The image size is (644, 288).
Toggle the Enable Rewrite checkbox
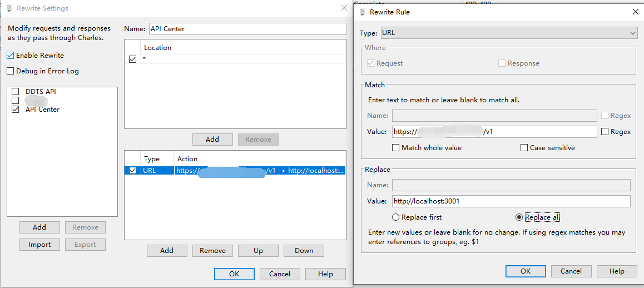[11, 55]
